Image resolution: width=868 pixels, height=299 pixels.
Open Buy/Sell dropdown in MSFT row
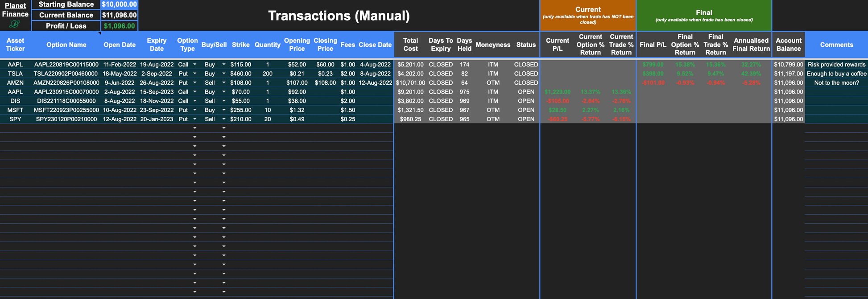224,110
